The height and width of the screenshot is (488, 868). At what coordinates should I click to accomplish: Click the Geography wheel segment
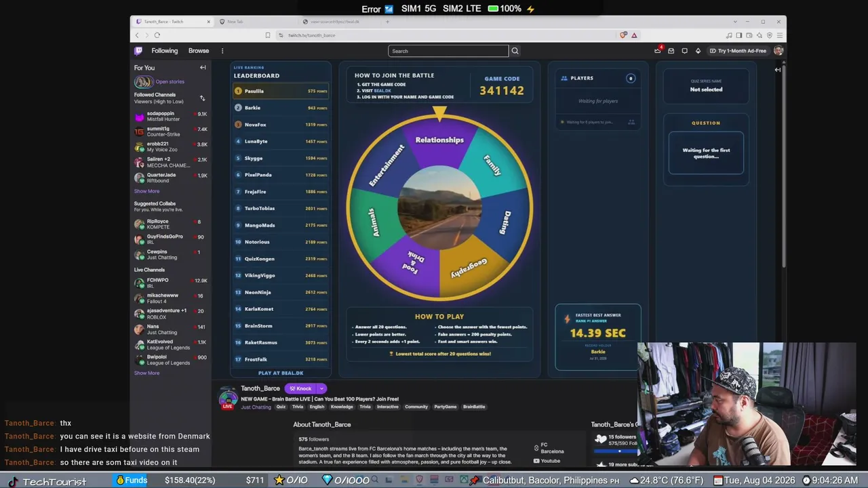click(469, 267)
